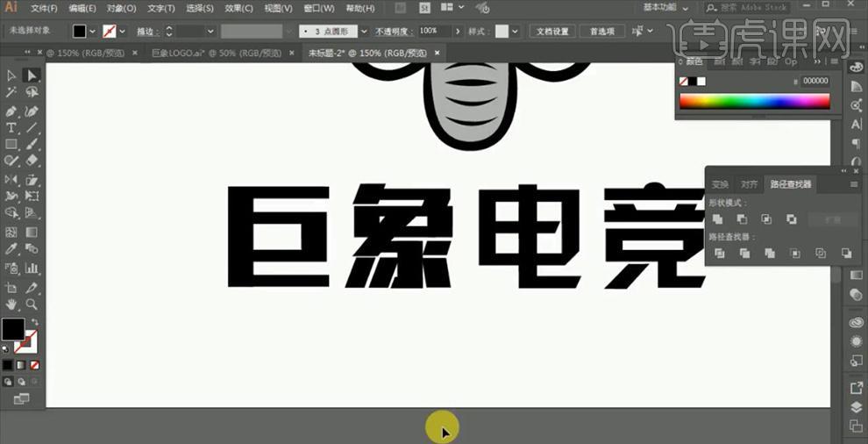
Task: Open the 文件(F) menu
Action: coord(45,8)
